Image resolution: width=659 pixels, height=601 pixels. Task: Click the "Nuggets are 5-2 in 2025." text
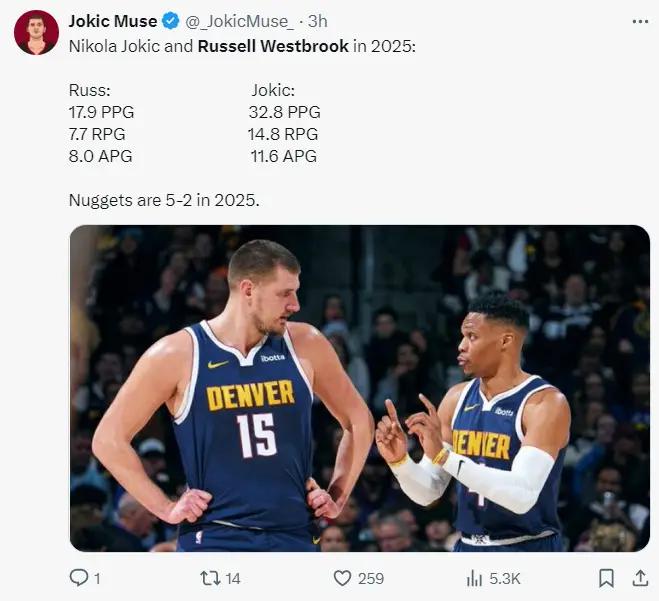click(x=164, y=200)
